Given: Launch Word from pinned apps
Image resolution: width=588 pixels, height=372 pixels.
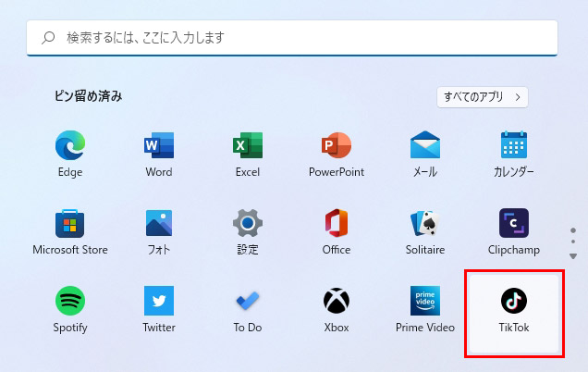Looking at the screenshot, I should click(159, 146).
